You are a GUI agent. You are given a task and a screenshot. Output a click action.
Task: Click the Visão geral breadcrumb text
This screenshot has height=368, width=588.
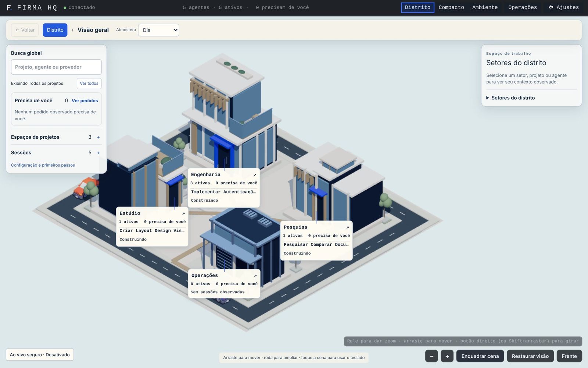point(93,30)
